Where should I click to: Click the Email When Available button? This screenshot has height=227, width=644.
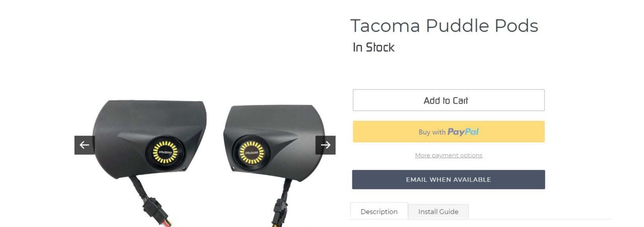pos(448,180)
